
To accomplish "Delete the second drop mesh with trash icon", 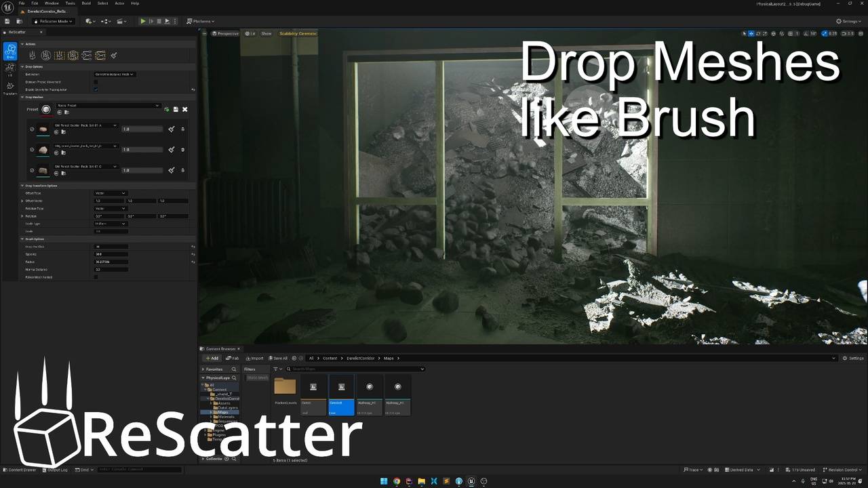I will tap(182, 150).
